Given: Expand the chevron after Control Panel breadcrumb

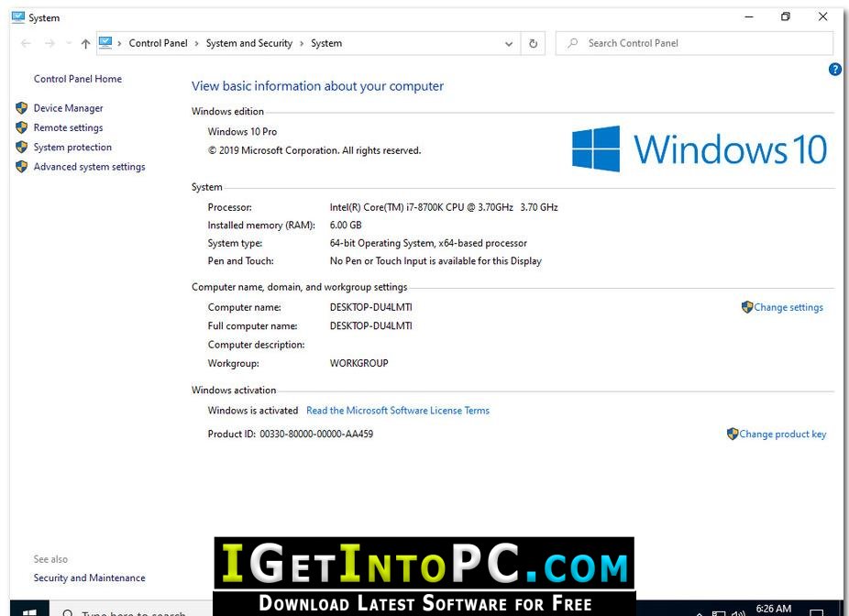Looking at the screenshot, I should tap(196, 43).
